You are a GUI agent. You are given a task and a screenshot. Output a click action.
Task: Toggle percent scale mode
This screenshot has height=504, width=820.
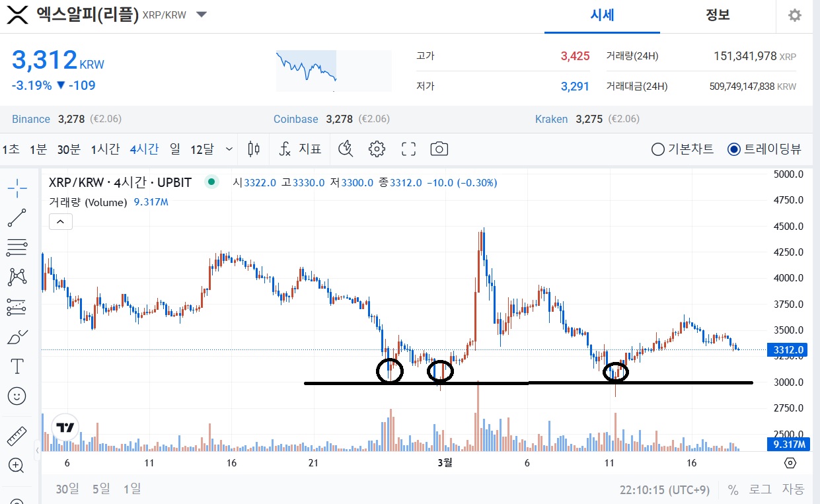[x=733, y=490]
